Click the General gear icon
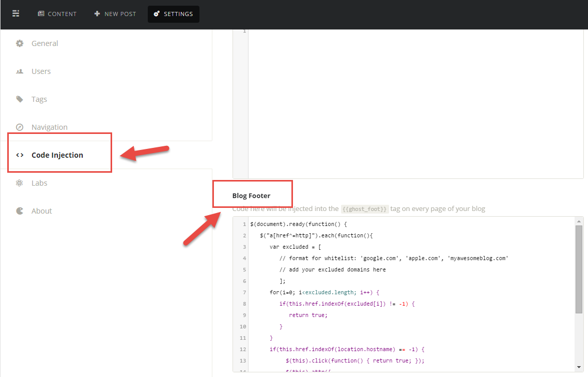 (20, 43)
